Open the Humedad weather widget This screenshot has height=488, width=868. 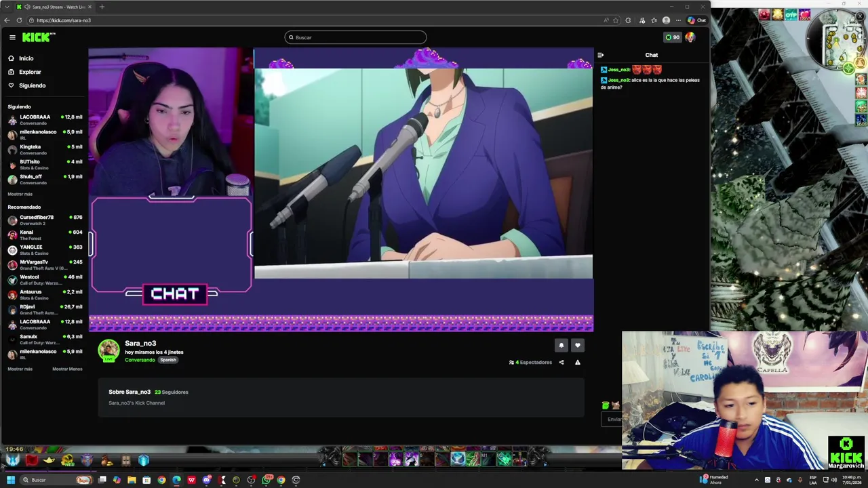pyautogui.click(x=714, y=479)
